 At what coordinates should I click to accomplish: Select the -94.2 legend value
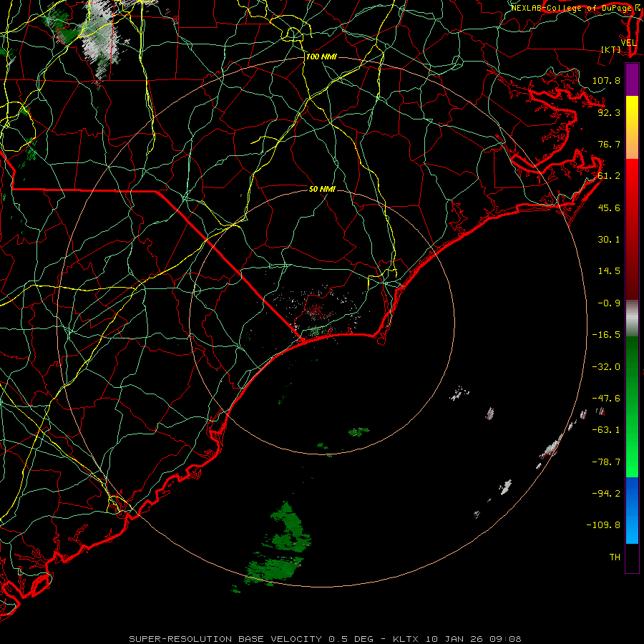click(x=606, y=493)
